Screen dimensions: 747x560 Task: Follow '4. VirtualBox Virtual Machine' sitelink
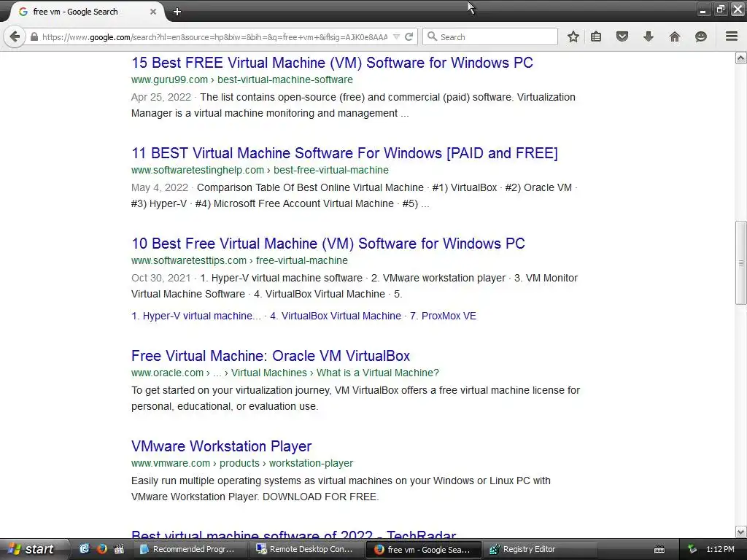(336, 316)
